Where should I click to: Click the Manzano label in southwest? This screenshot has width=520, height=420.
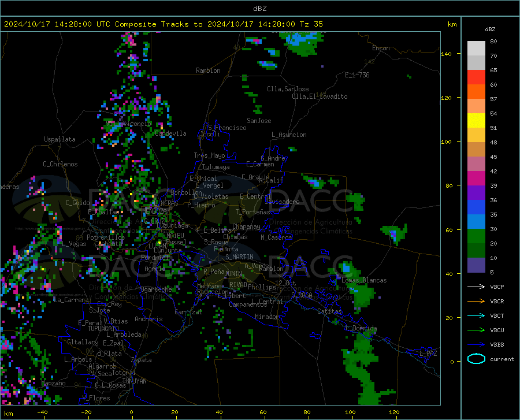53,383
